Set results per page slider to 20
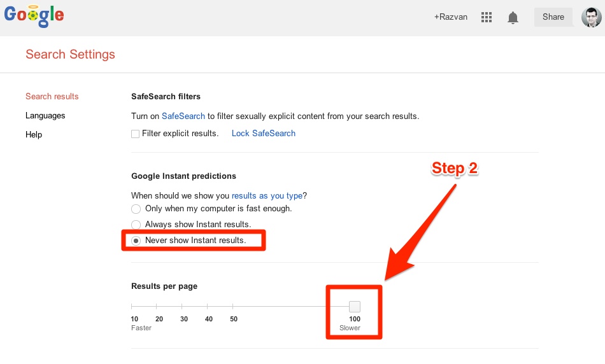 coord(156,307)
